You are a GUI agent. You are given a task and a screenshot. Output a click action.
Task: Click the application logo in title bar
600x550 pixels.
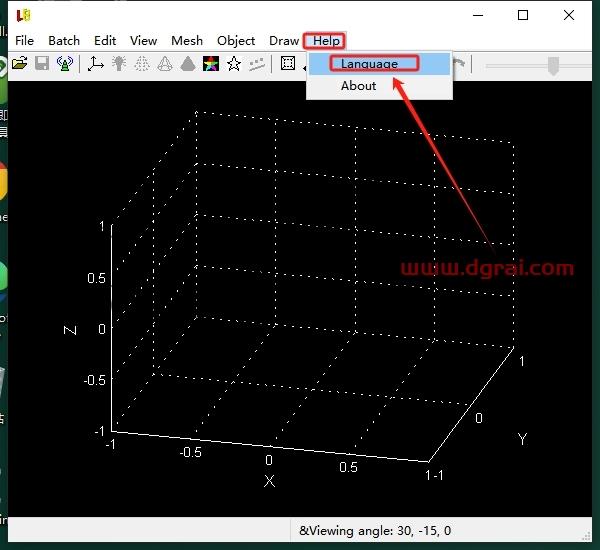pyautogui.click(x=23, y=15)
